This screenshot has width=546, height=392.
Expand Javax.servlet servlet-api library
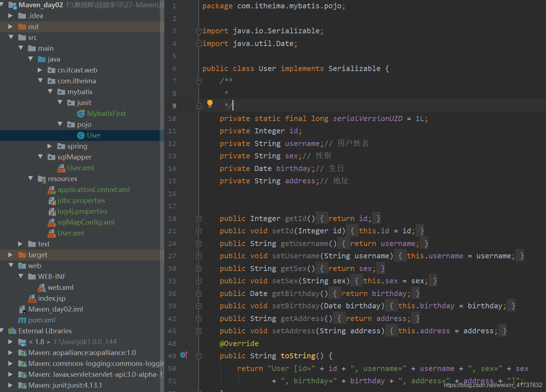[x=11, y=374]
